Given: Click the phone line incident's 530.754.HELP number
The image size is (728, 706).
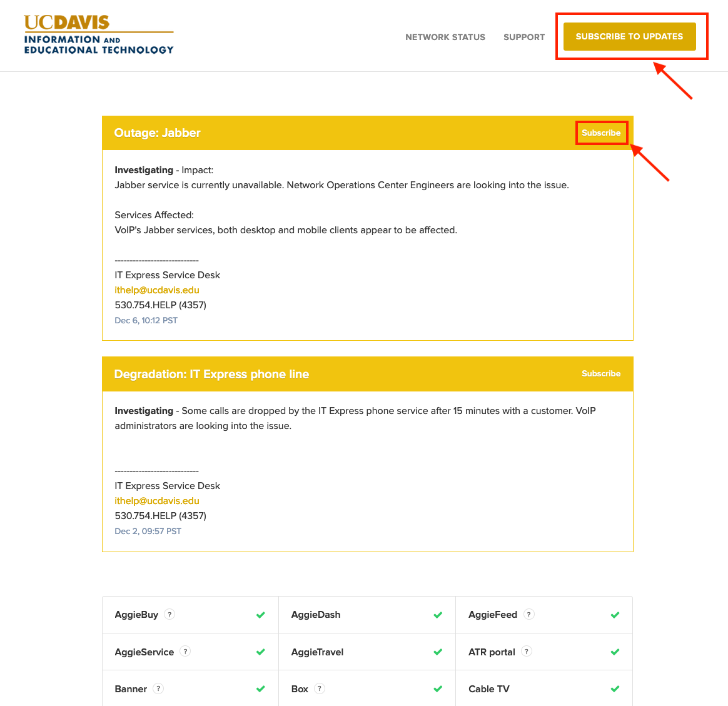Looking at the screenshot, I should click(160, 516).
